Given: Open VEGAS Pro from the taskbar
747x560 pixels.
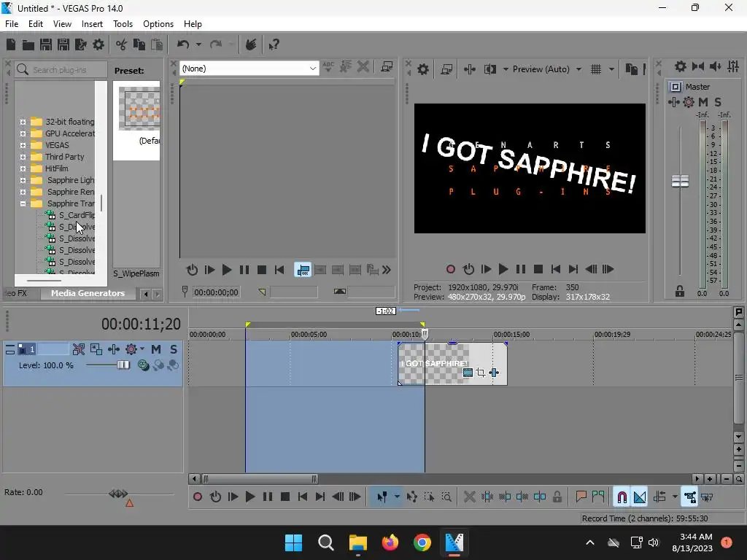Looking at the screenshot, I should point(454,542).
